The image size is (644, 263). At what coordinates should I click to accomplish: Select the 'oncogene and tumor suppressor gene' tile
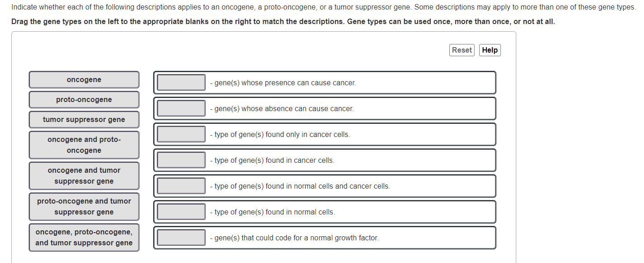click(x=84, y=175)
